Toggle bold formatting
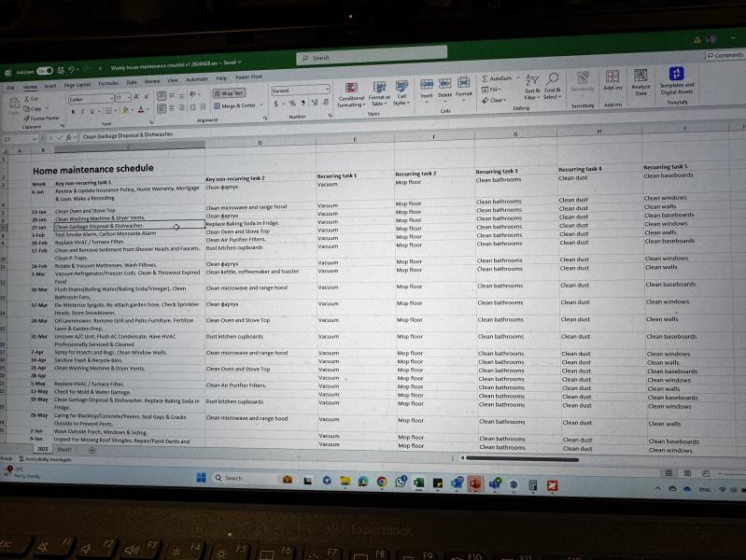 pyautogui.click(x=75, y=112)
